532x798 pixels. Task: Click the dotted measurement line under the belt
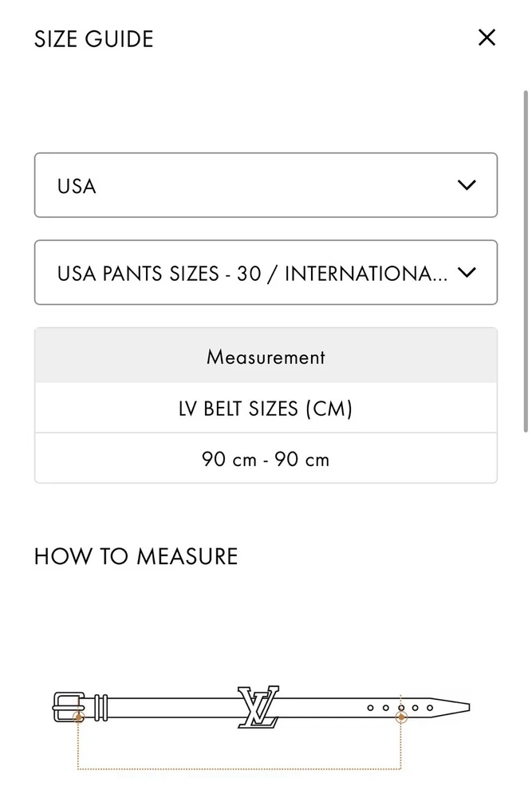click(239, 769)
